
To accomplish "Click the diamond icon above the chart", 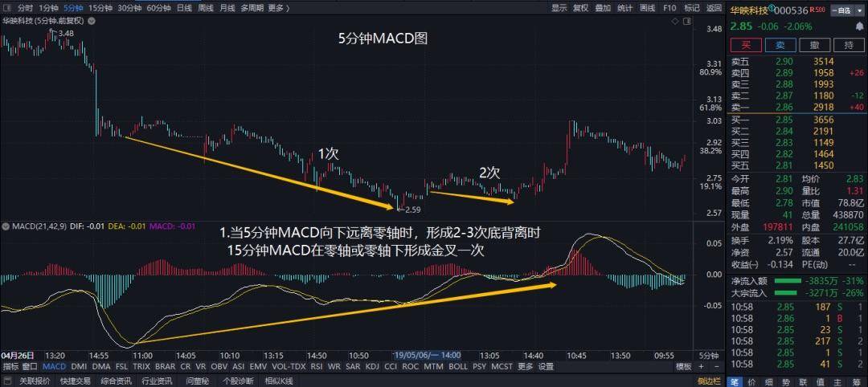I will [x=675, y=21].
